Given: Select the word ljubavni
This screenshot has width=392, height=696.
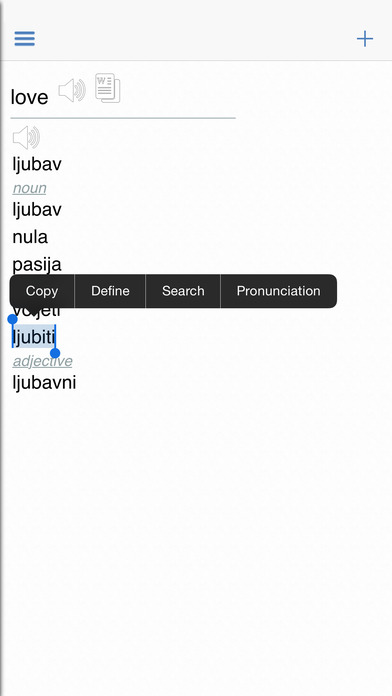Looking at the screenshot, I should point(44,383).
